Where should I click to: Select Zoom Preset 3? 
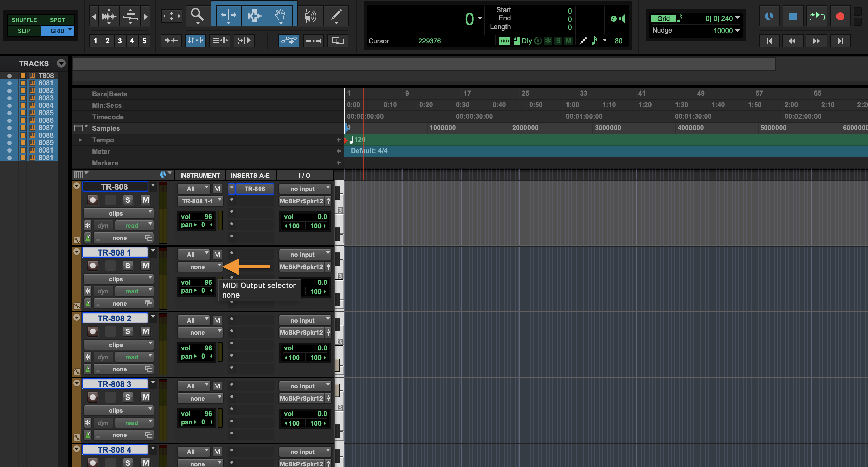click(120, 41)
